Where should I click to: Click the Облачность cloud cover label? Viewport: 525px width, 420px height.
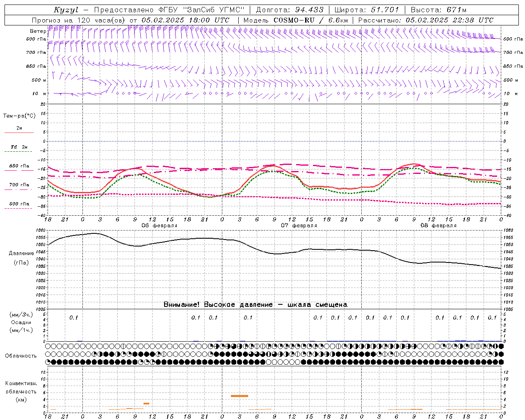21,356
